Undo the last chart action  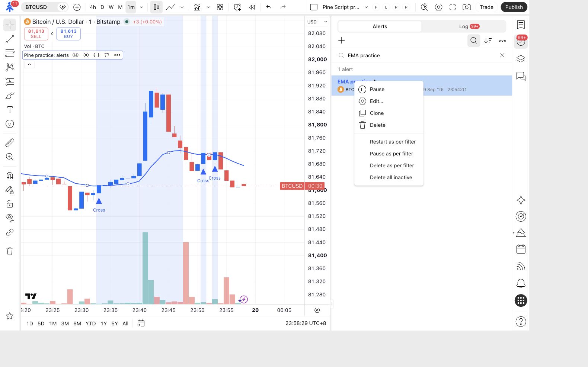(x=269, y=7)
